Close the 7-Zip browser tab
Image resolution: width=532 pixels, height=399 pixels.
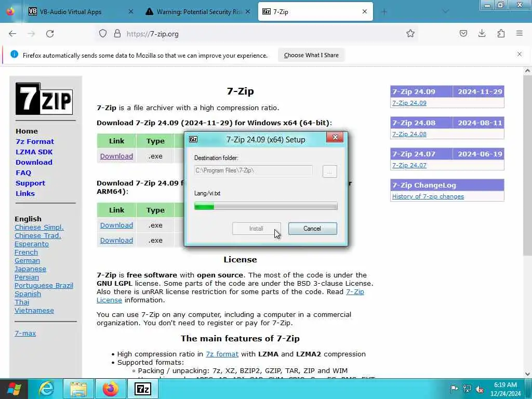coord(364,11)
